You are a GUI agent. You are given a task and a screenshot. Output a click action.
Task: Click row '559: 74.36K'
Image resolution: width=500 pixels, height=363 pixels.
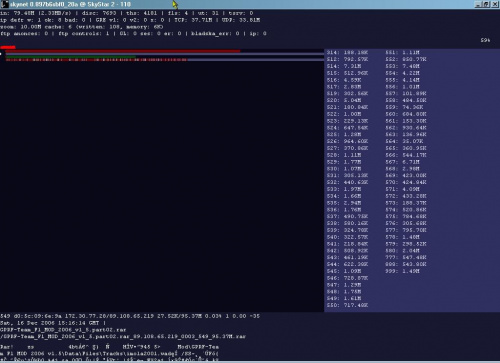(x=404, y=107)
